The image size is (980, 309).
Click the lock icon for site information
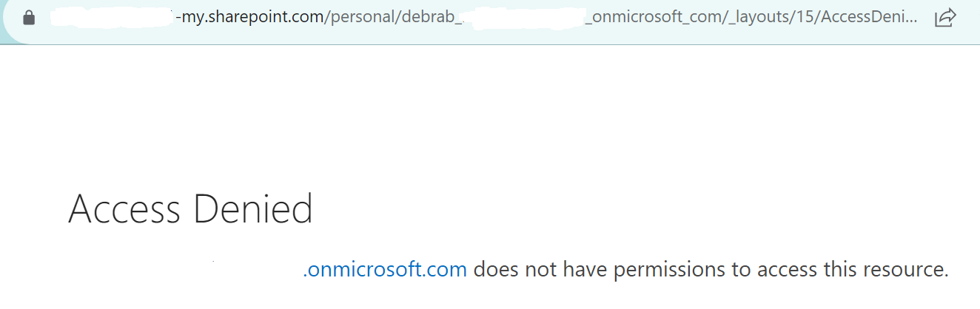pos(29,17)
